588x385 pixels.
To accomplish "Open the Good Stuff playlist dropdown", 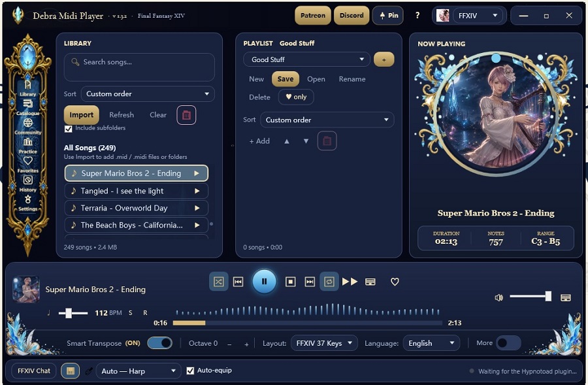I will 307,59.
